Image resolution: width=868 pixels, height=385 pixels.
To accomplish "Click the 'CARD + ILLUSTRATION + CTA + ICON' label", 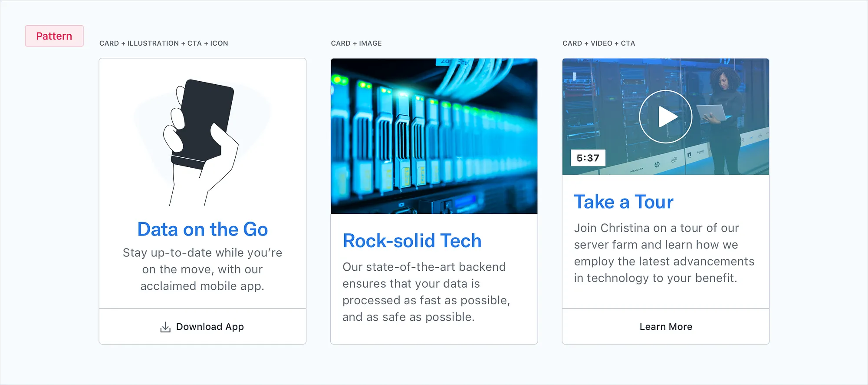I will click(x=164, y=43).
